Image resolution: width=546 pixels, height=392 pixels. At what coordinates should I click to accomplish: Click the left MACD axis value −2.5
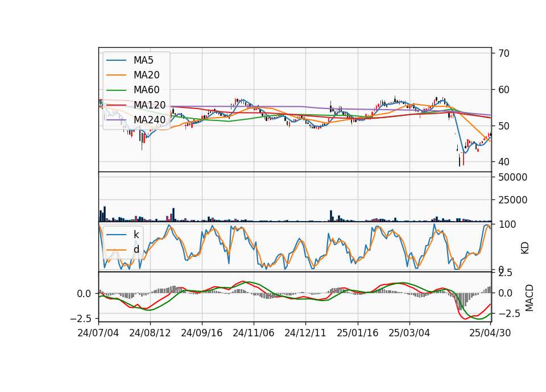[x=80, y=319]
